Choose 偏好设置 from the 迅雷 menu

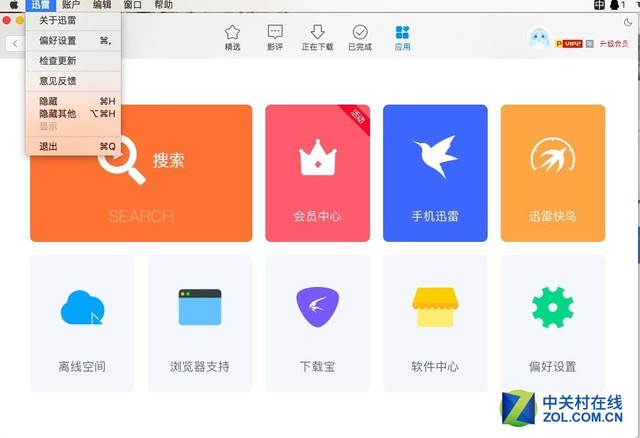[73, 40]
